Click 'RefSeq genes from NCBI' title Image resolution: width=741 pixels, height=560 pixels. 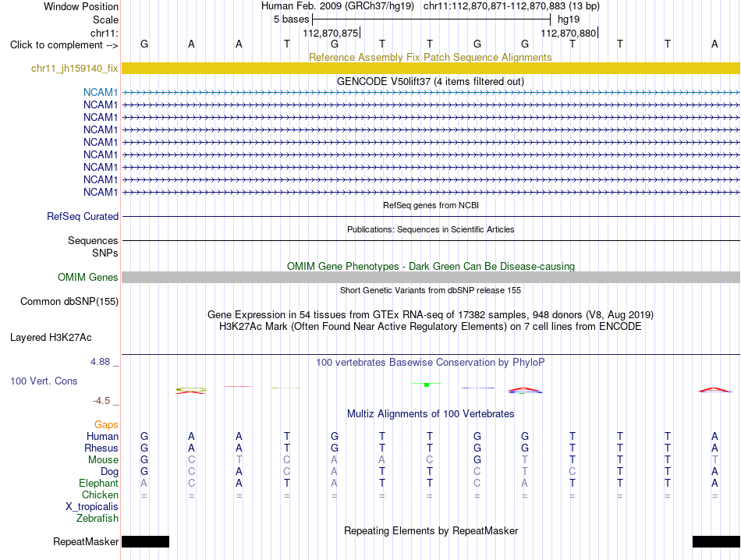(431, 206)
